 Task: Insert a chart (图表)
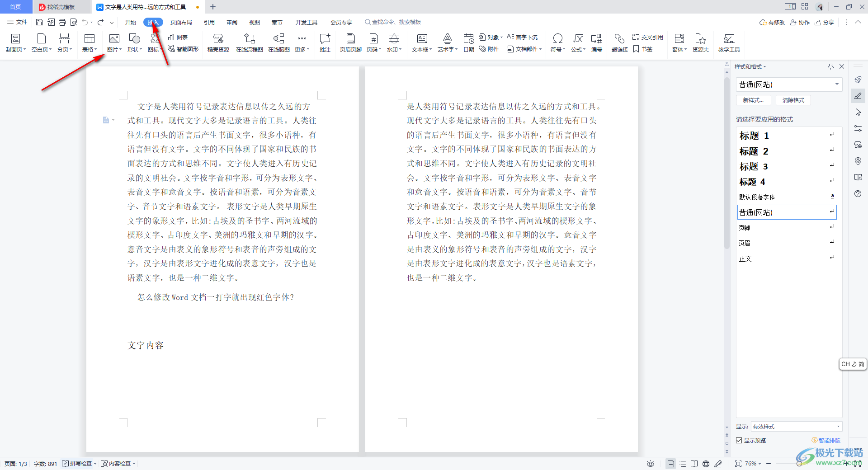point(178,37)
